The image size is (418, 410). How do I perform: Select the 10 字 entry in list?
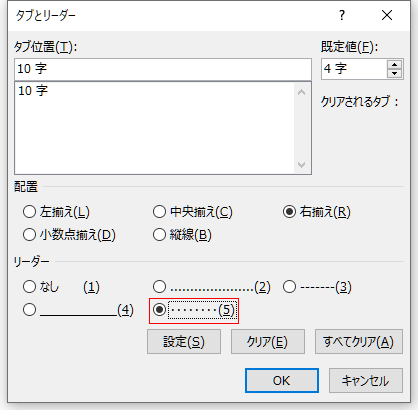33,91
